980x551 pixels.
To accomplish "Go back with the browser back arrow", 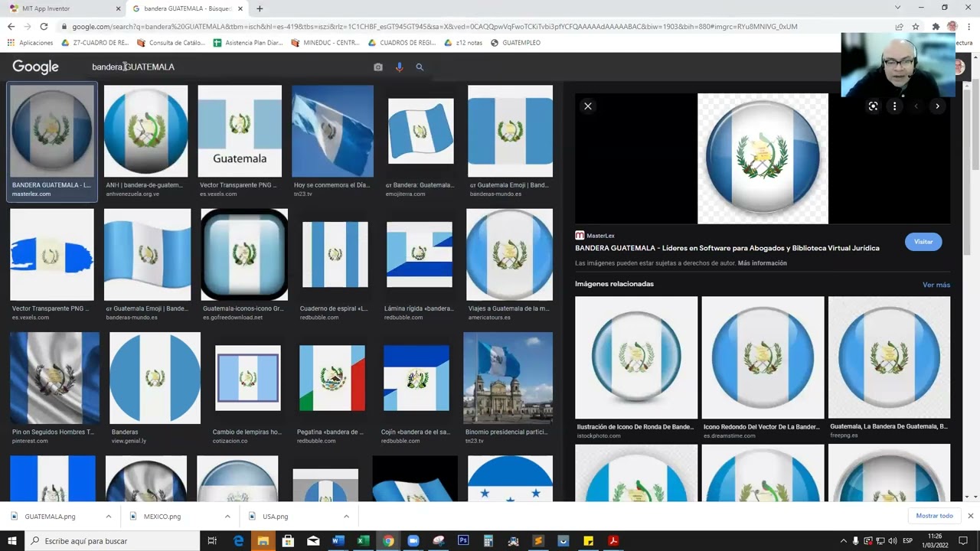I will (11, 26).
